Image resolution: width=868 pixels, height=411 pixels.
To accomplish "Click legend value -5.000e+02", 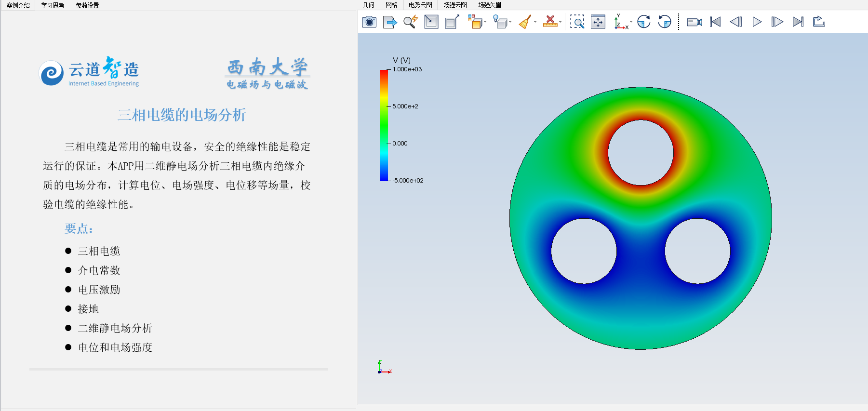I will [408, 181].
